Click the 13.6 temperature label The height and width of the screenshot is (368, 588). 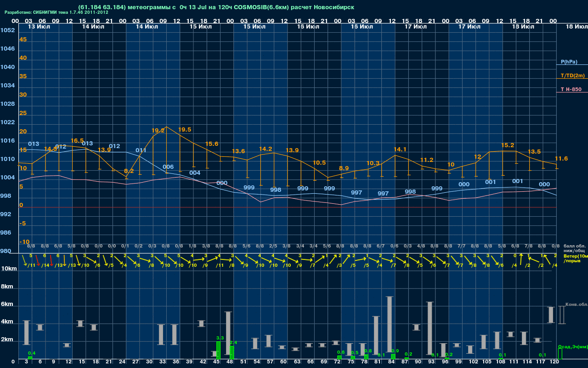[x=238, y=151]
